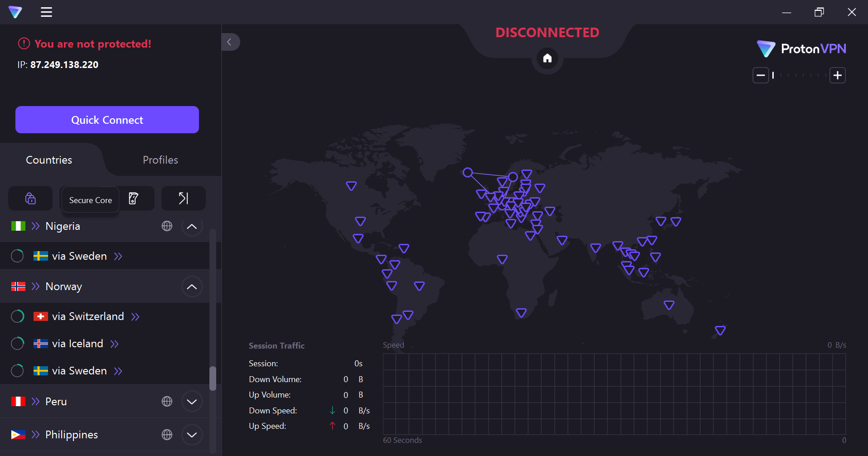Screen dimensions: 868x456
Task: Expand the Philippines server list
Action: tap(192, 435)
